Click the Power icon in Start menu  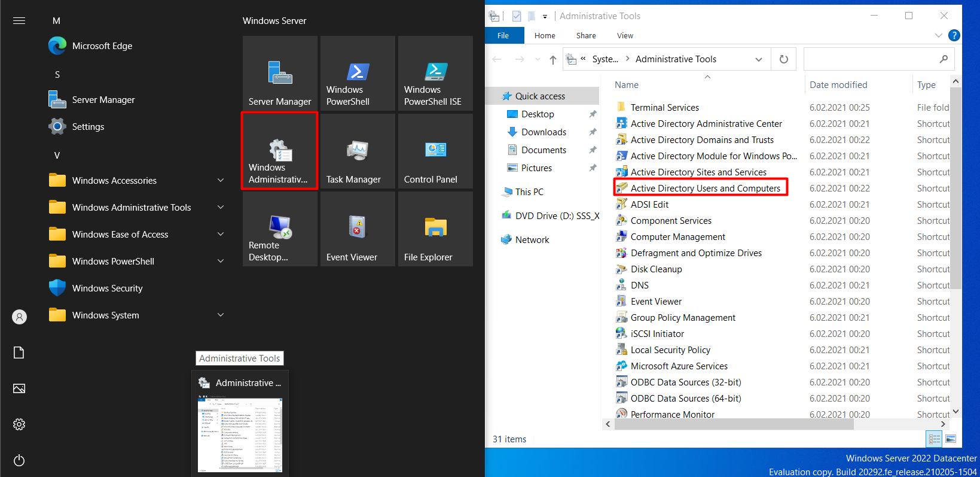coord(19,460)
